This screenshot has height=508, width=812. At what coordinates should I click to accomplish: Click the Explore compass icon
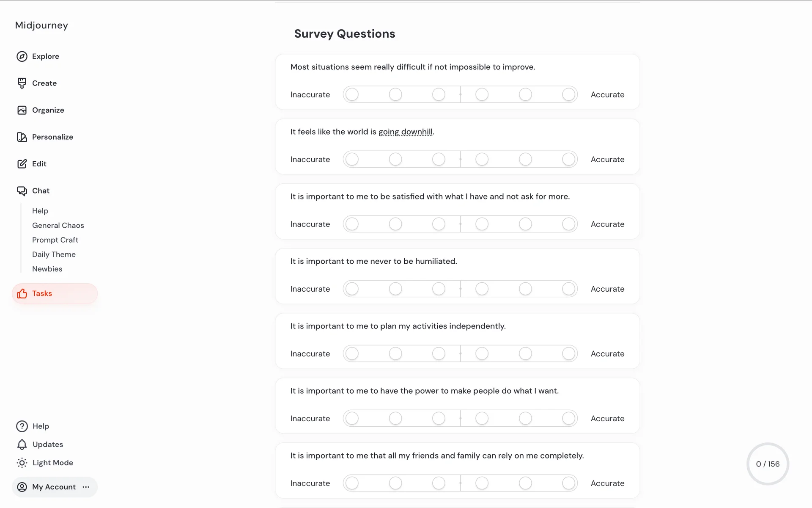22,56
